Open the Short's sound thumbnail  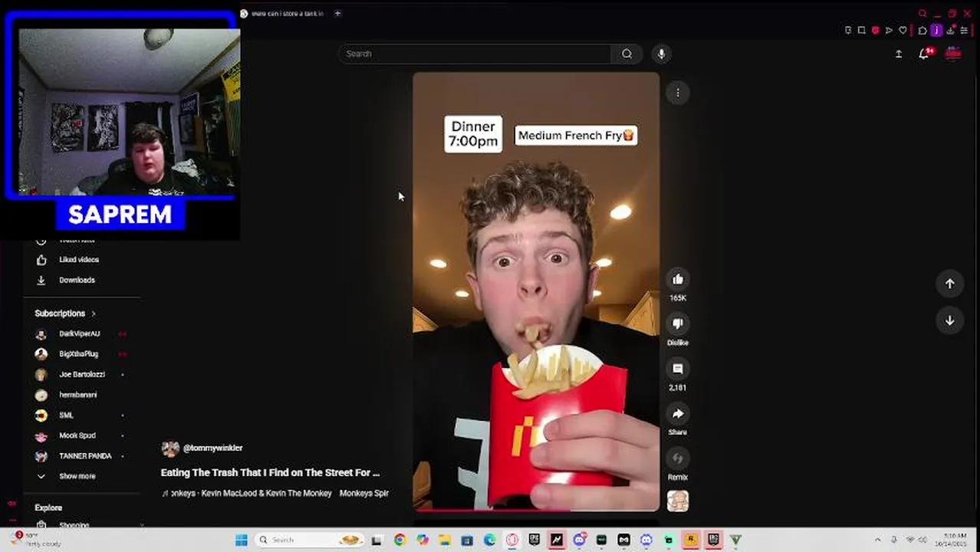[678, 501]
